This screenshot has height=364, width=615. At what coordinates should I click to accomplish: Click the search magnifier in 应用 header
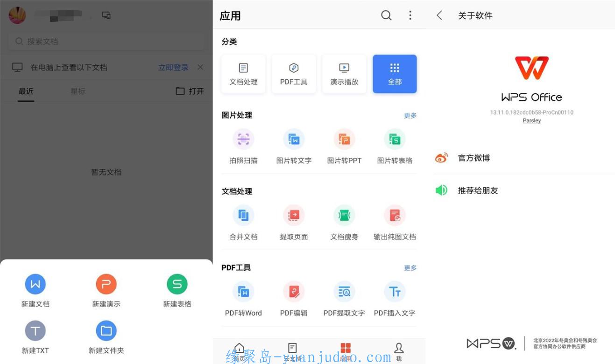point(386,15)
